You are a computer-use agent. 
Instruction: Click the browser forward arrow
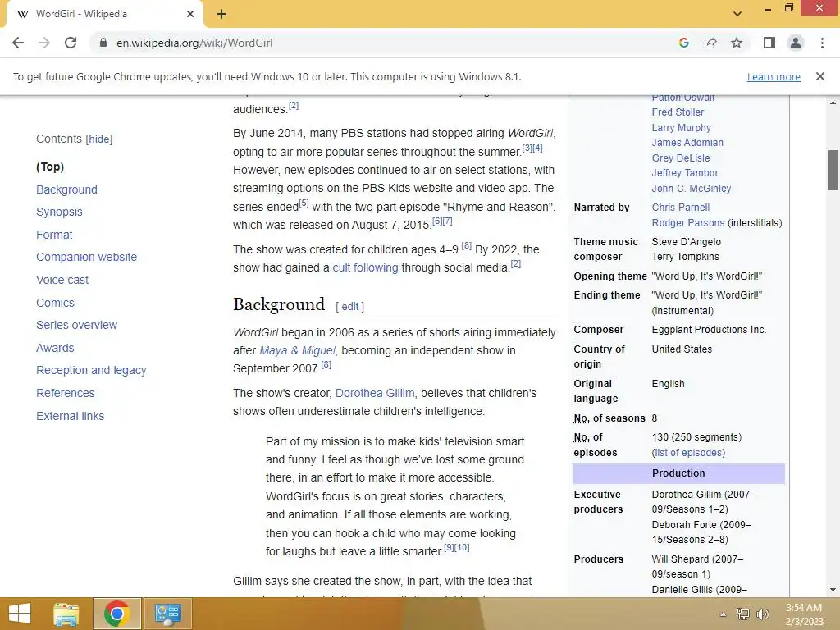(44, 43)
